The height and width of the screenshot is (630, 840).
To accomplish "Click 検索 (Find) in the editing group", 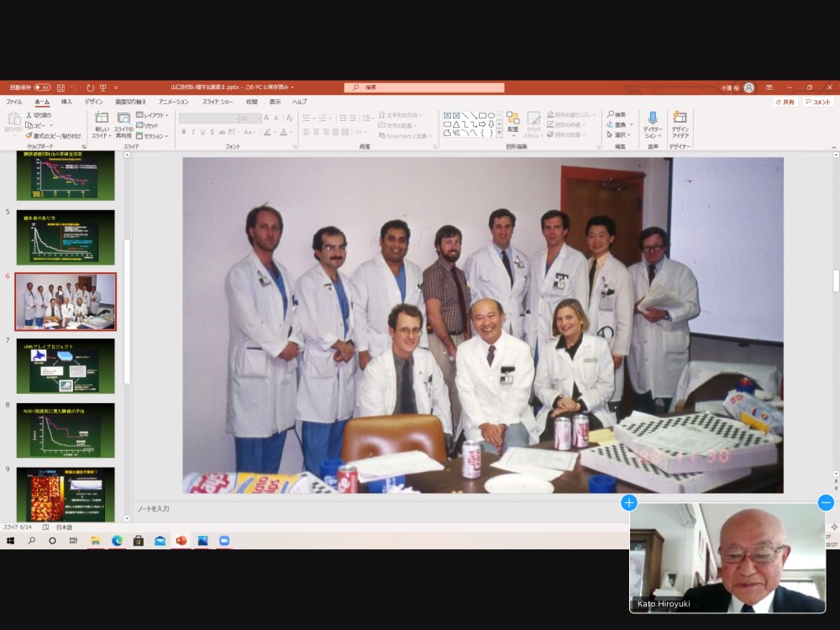I will click(x=617, y=114).
